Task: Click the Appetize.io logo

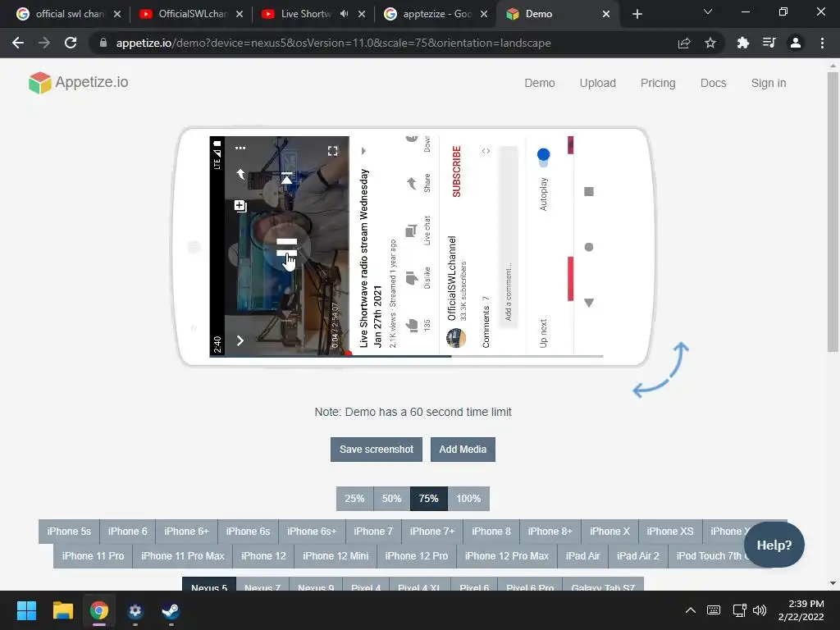Action: coord(79,83)
